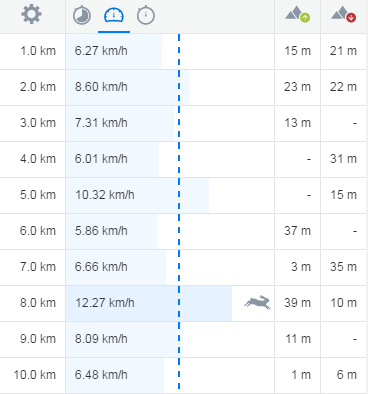Screen dimensions: 368x394
Task: Click the 10.32 km/h speed bar
Action: tap(137, 195)
